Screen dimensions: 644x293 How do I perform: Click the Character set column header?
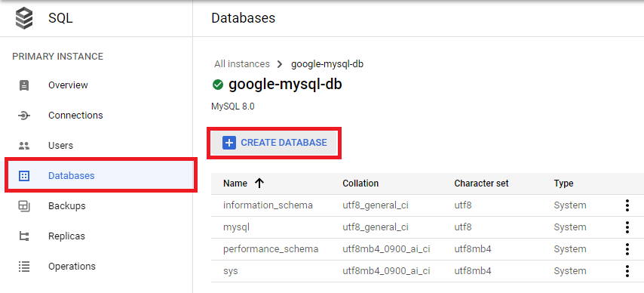click(x=481, y=183)
